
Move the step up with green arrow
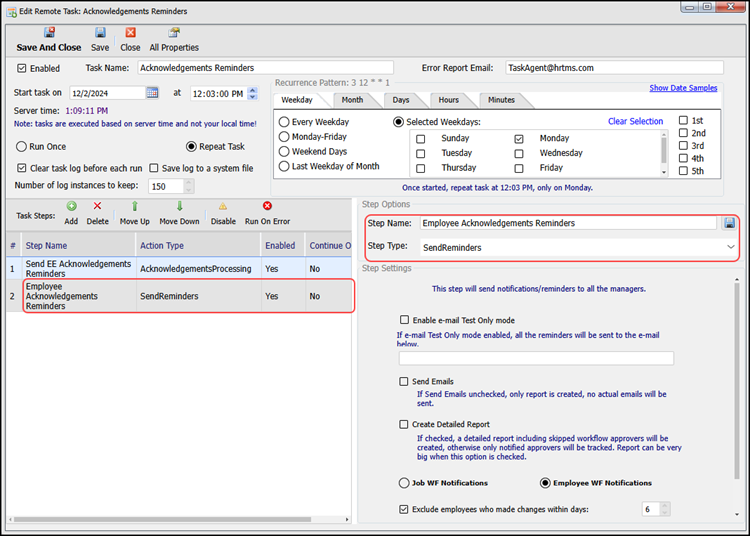click(x=135, y=206)
